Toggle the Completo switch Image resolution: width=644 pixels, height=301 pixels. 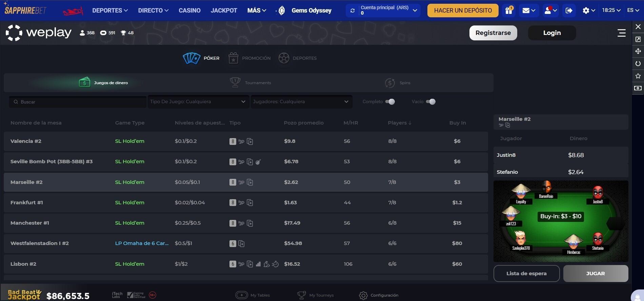[390, 102]
